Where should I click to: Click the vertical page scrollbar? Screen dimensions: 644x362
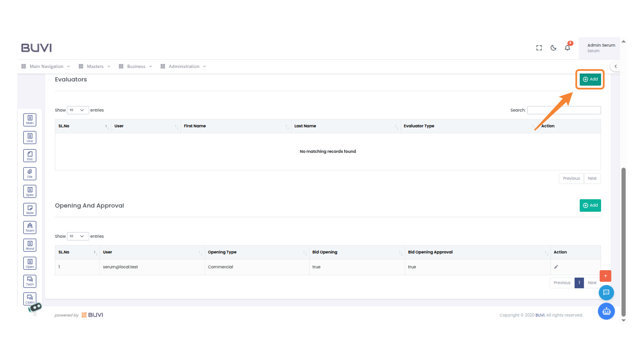click(624, 241)
